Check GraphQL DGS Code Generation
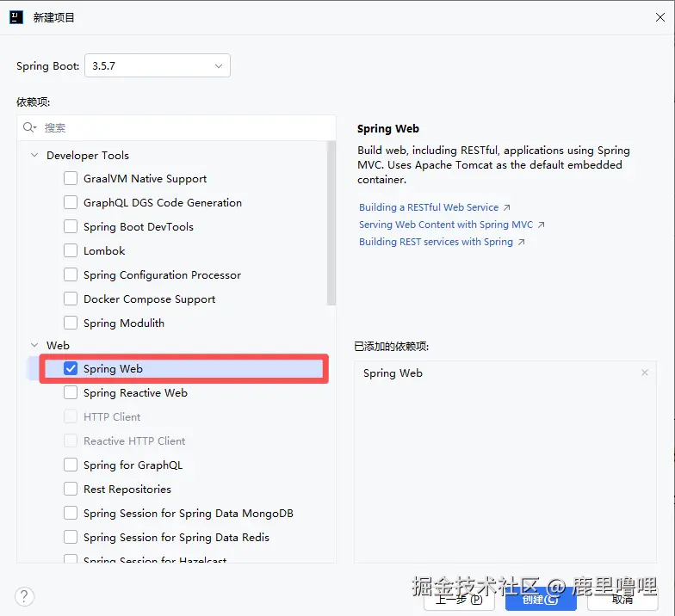Image resolution: width=675 pixels, height=616 pixels. coord(71,202)
